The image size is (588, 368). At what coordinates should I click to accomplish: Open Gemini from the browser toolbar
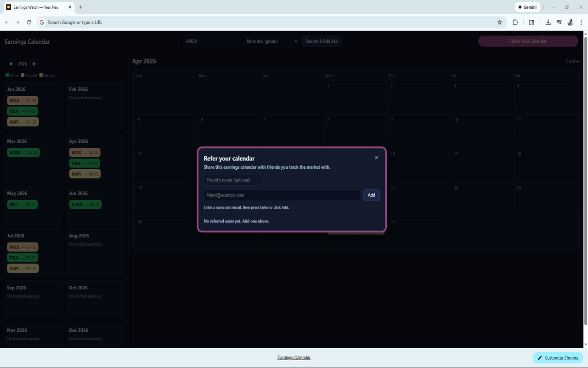click(x=527, y=7)
